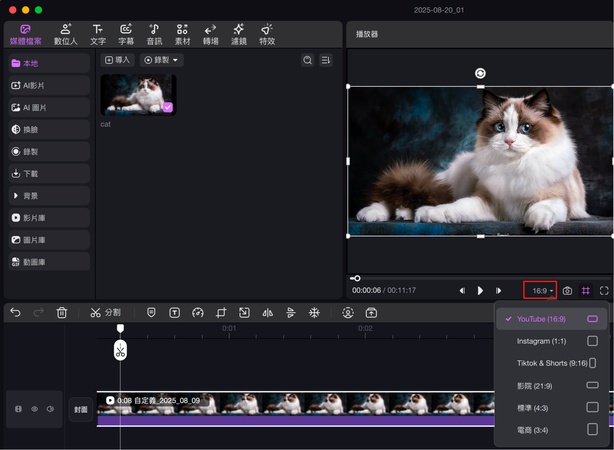Toggle checkmark on cat thumbnail
The width and height of the screenshot is (614, 450).
168,107
